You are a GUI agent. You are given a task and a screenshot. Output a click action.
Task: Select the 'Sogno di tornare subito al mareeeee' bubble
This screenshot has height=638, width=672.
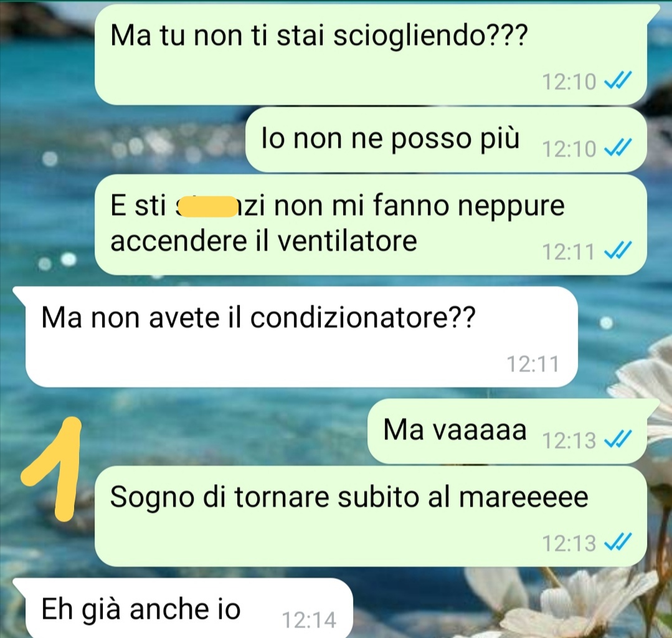371,517
